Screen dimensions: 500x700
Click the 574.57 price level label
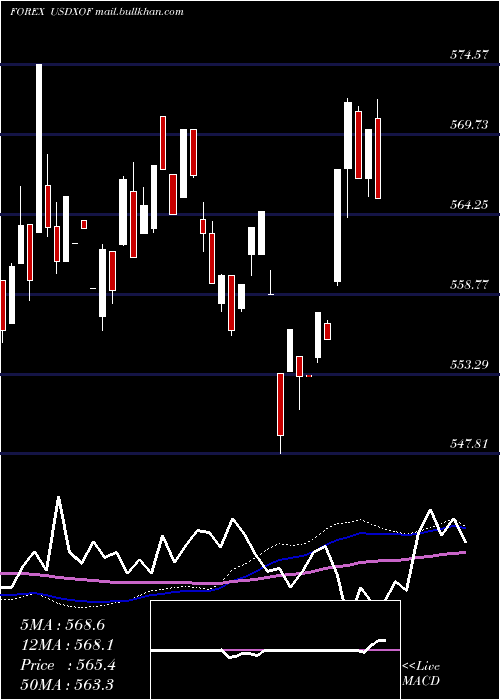(x=469, y=56)
